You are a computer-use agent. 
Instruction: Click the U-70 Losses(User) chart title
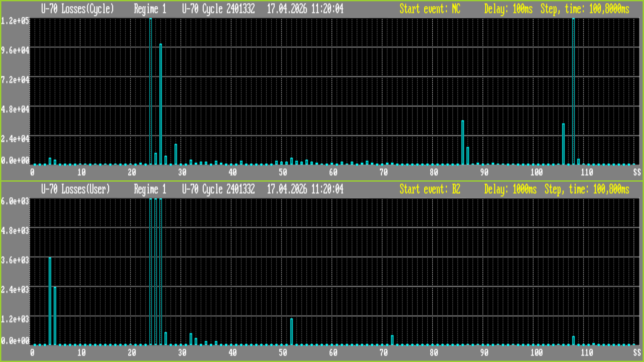tap(75, 189)
